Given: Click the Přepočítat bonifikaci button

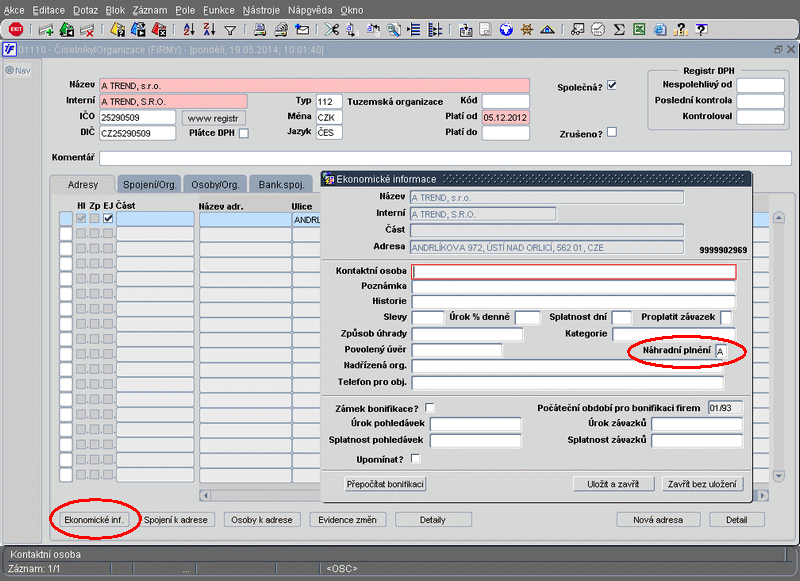Looking at the screenshot, I should coord(386,484).
